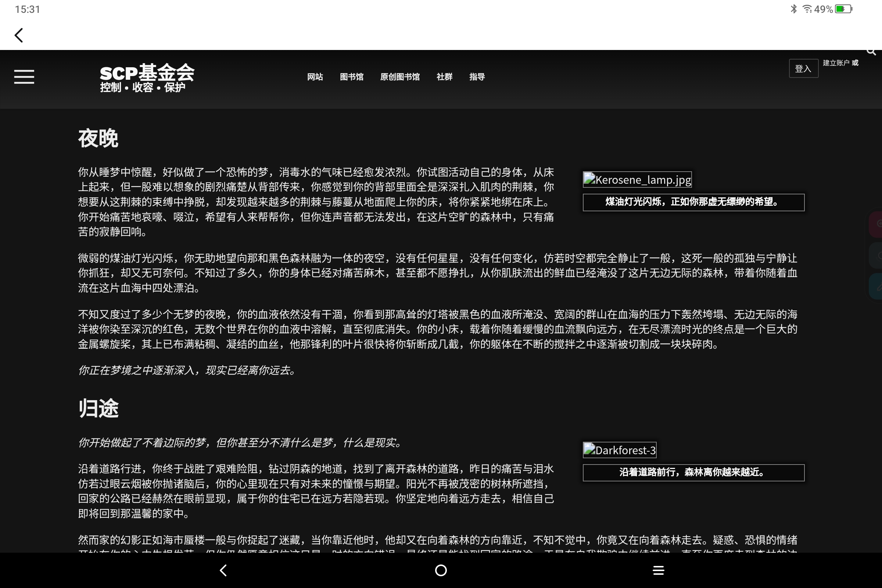Open the 原创图书馆 menu
The image size is (882, 588).
click(x=400, y=77)
